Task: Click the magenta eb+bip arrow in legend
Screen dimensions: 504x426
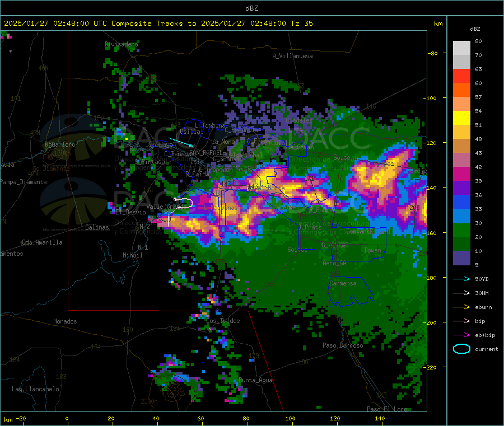Action: tap(461, 335)
